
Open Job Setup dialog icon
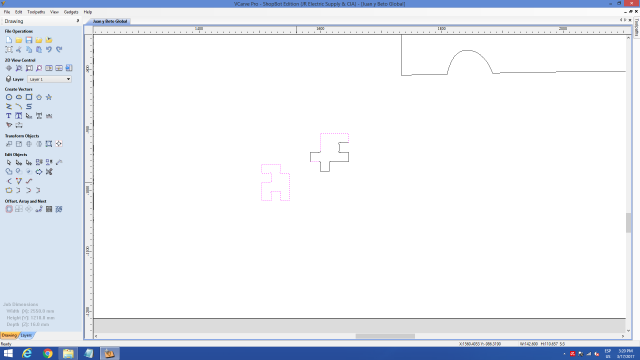pyautogui.click(x=9, y=49)
